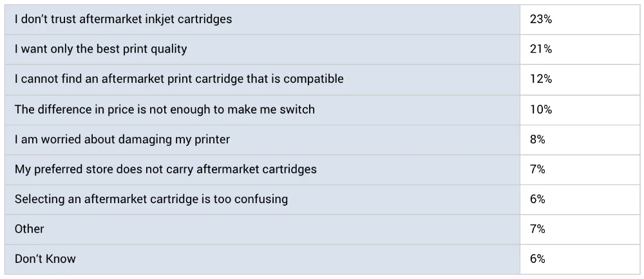
Task: Select the 8% value cell
Action: tap(538, 139)
